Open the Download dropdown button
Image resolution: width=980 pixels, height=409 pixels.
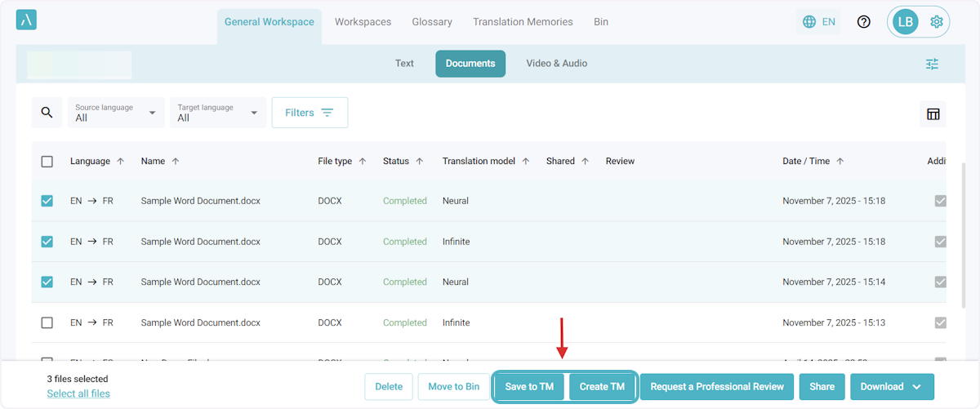pyautogui.click(x=891, y=387)
